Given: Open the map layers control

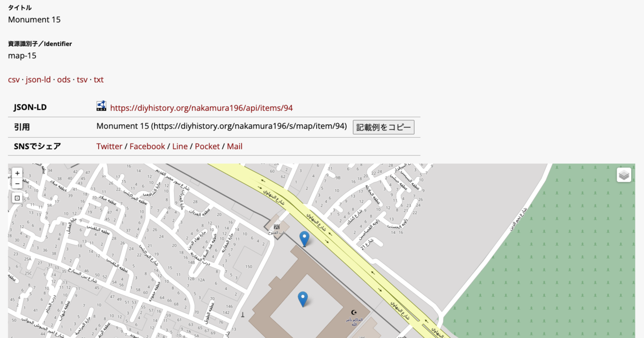Looking at the screenshot, I should coord(624,174).
